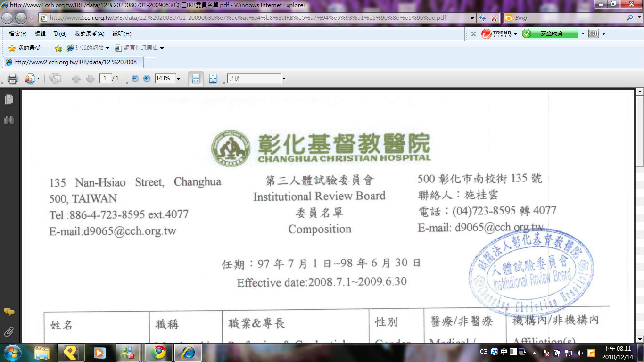Open the email/collaborate tool in PDF toolbar
Image resolution: width=644 pixels, height=362 pixels.
click(29, 79)
